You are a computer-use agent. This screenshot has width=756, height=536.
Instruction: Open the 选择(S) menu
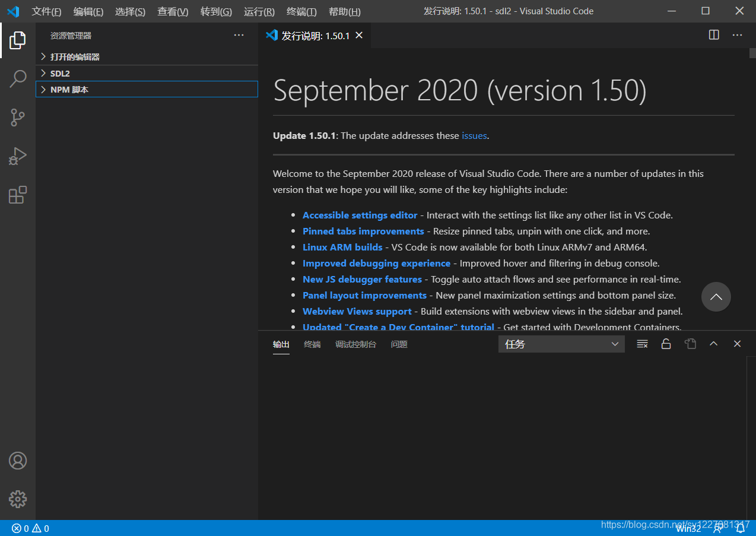pos(130,11)
